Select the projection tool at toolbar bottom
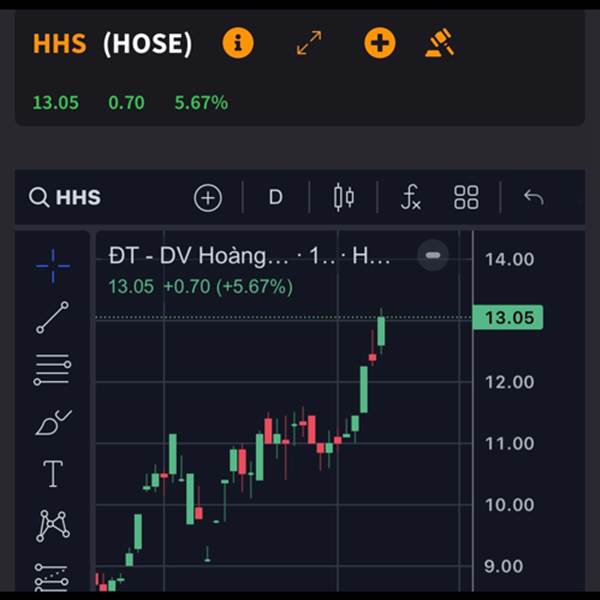Screen dimensions: 600x600 click(x=52, y=578)
